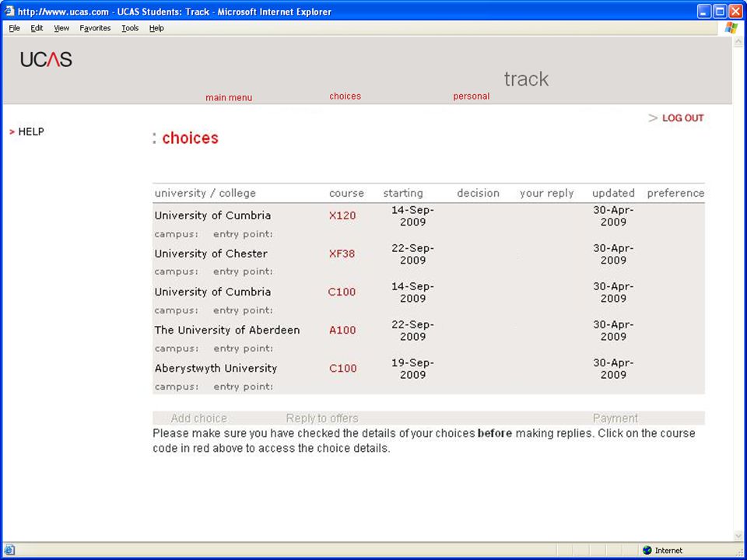Click the Internet zone status text
Screen dimensions: 747x560
tap(668, 551)
